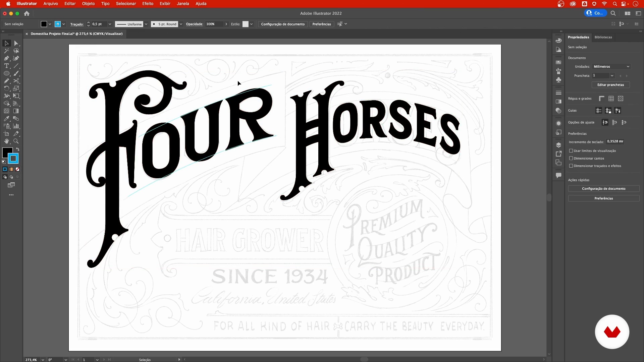This screenshot has height=362, width=644.
Task: Open the Estilo graphic style dropdown
Action: pyautogui.click(x=251, y=24)
